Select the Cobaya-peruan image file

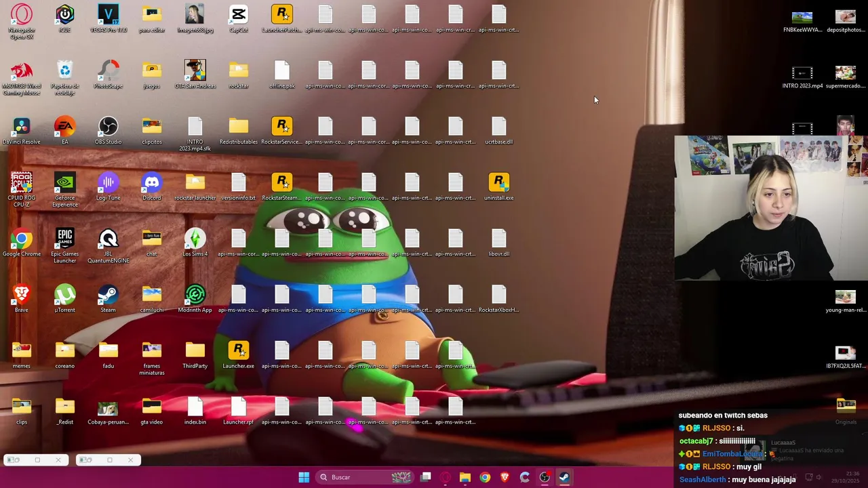click(108, 411)
